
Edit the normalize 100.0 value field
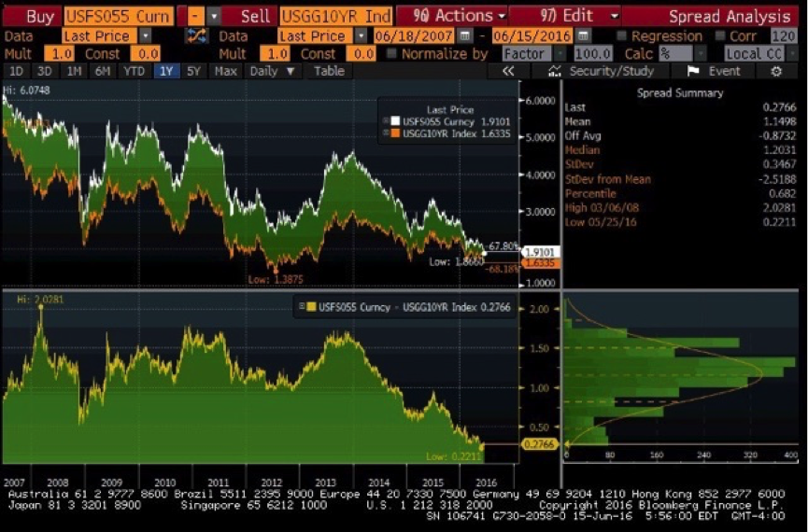[592, 53]
